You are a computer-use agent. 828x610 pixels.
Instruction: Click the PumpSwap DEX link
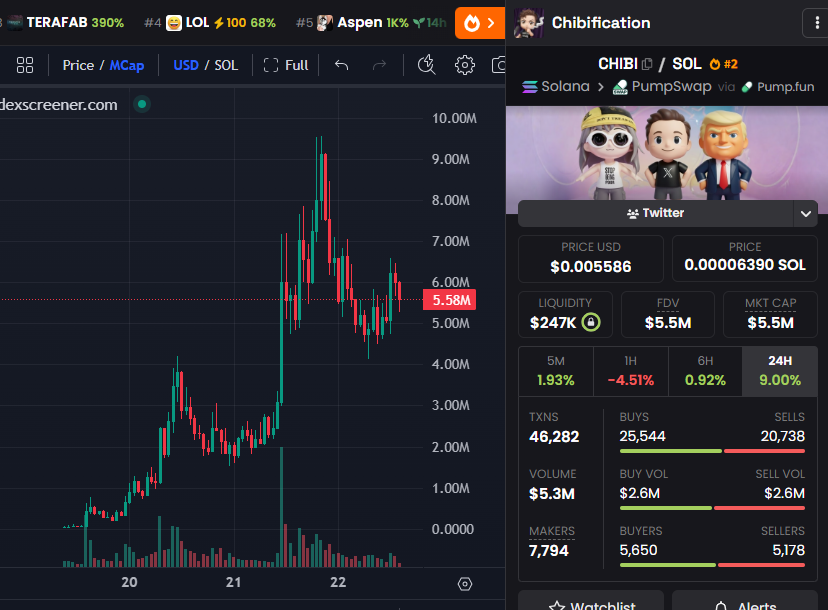662,87
